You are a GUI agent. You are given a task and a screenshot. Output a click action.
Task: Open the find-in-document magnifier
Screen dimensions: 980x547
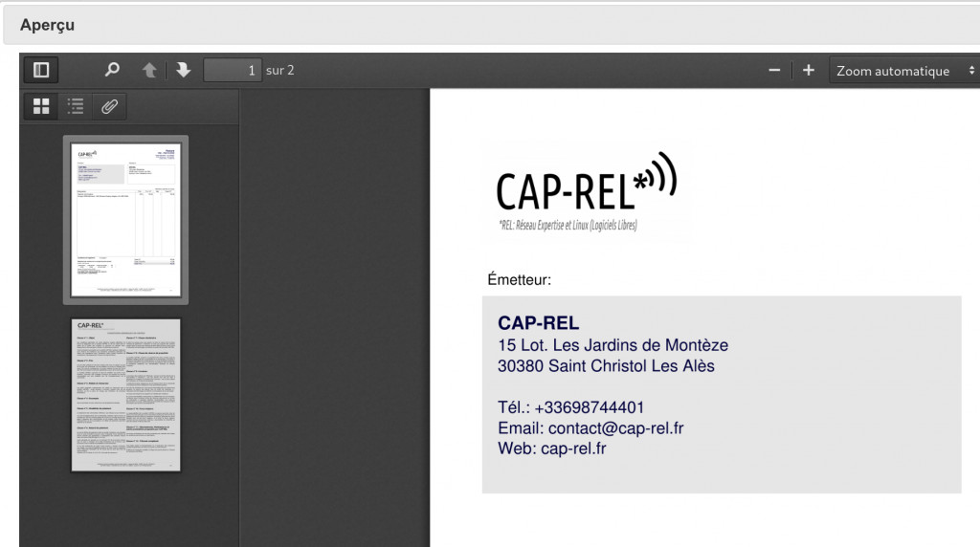[112, 70]
